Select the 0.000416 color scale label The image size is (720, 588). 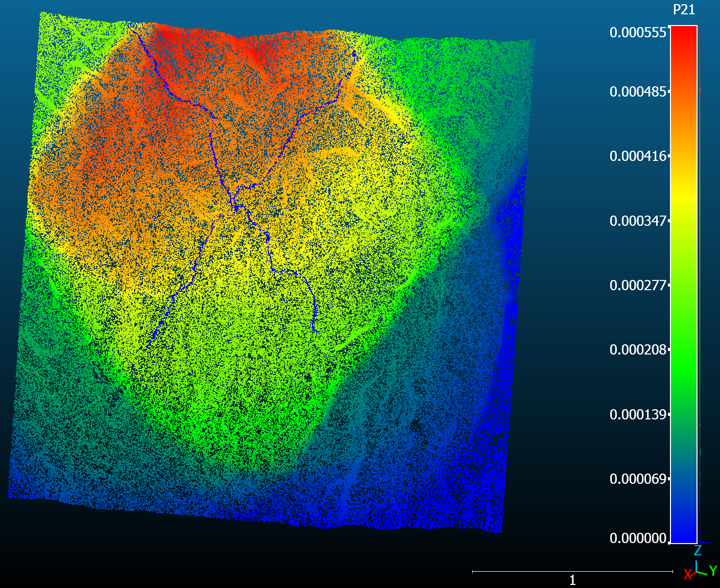(638, 156)
